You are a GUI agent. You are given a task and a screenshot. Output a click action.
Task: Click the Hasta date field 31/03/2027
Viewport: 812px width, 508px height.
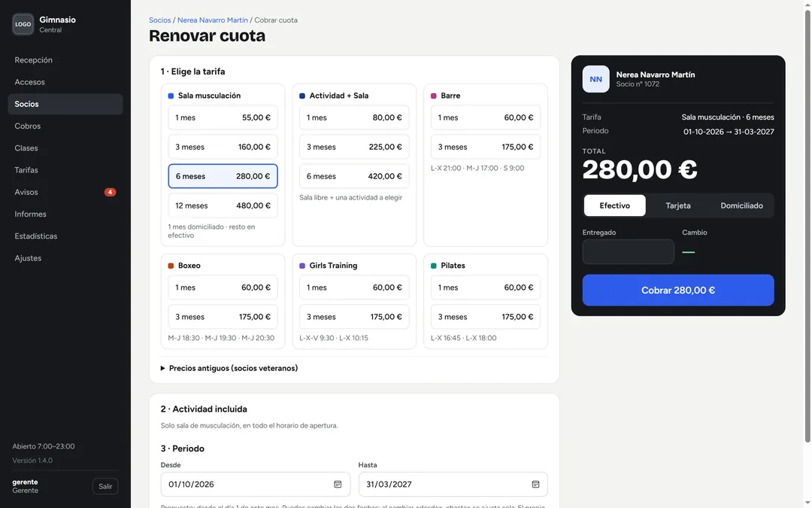(453, 484)
